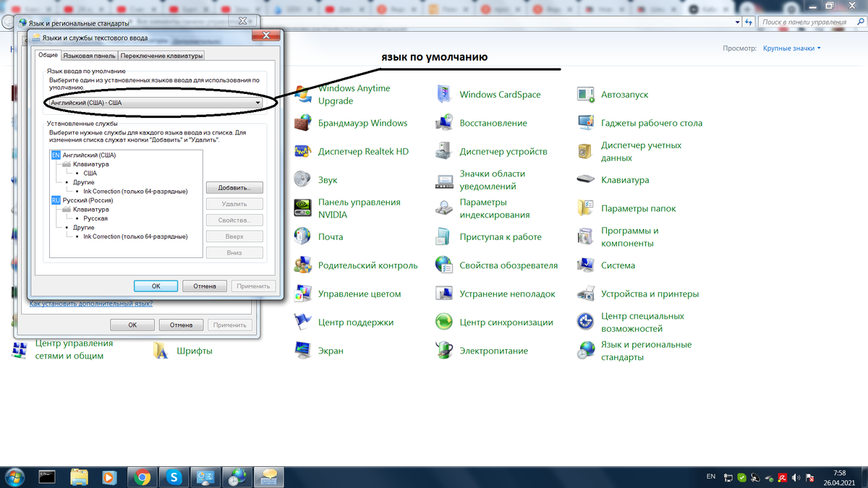Open Центр синхронизации icon
The image size is (868, 488).
[x=444, y=322]
